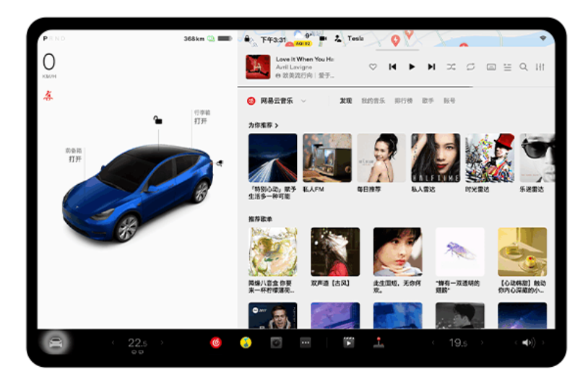Open the equalizer audio settings
The width and height of the screenshot is (588, 382).
pyautogui.click(x=540, y=66)
